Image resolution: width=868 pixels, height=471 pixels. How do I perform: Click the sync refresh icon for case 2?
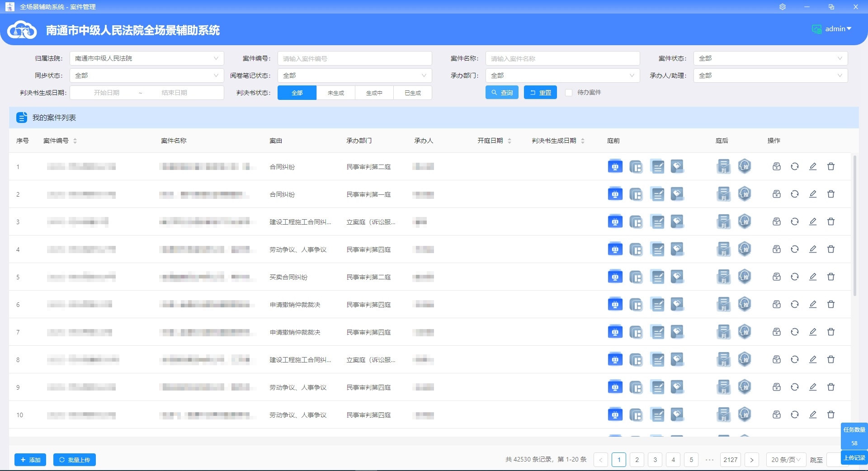pyautogui.click(x=795, y=194)
